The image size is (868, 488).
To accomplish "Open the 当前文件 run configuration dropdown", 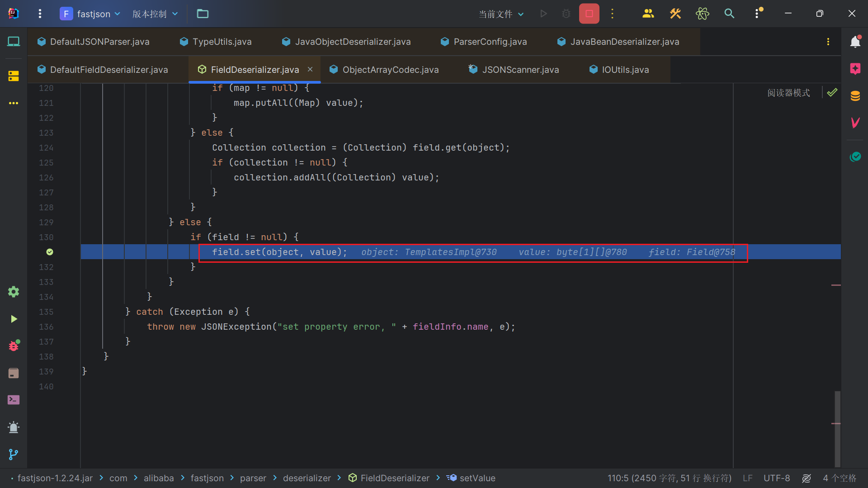I will (501, 14).
